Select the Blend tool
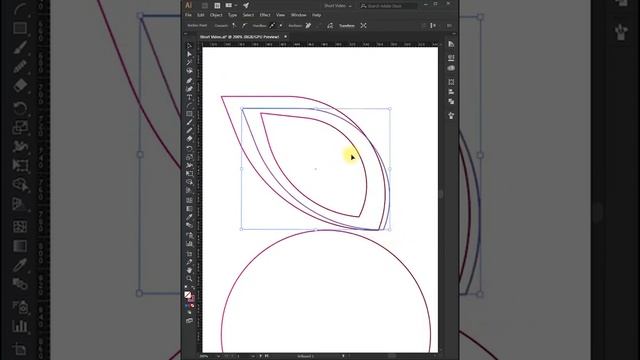This screenshot has width=640, height=360. pyautogui.click(x=189, y=225)
